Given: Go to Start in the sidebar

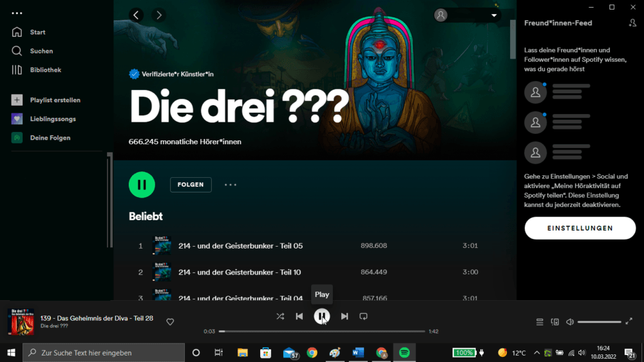Looking at the screenshot, I should tap(37, 32).
